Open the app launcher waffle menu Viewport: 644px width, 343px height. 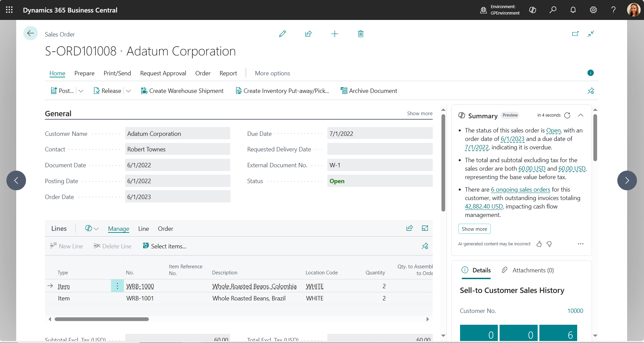click(x=9, y=10)
